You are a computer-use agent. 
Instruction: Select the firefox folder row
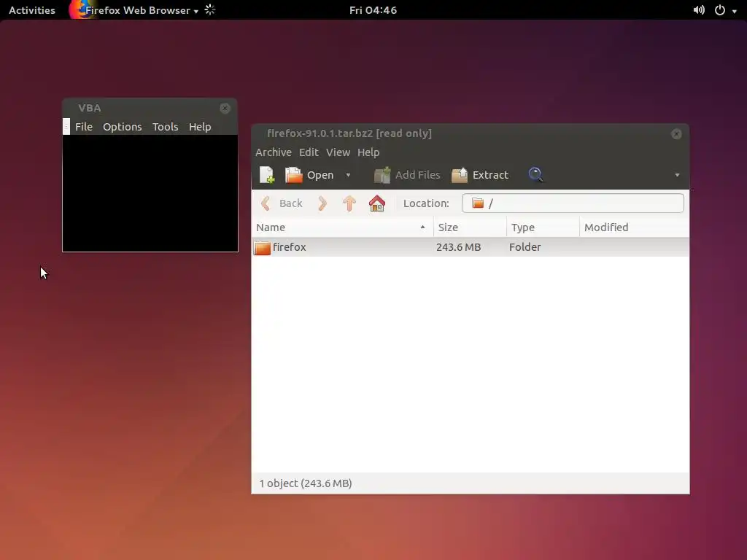pyautogui.click(x=471, y=247)
